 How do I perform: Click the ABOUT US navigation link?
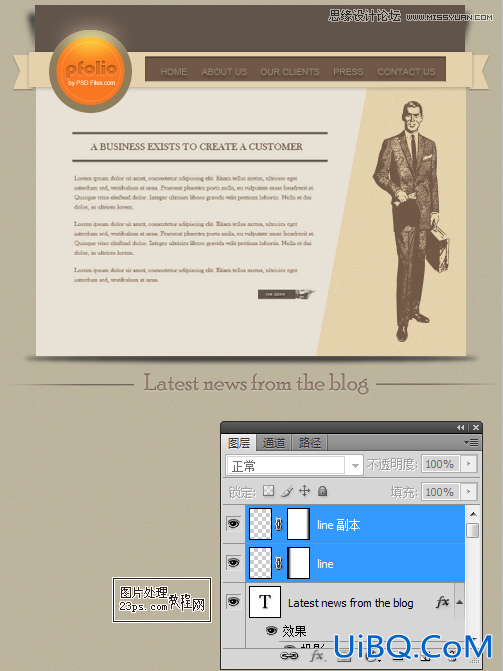pos(224,72)
